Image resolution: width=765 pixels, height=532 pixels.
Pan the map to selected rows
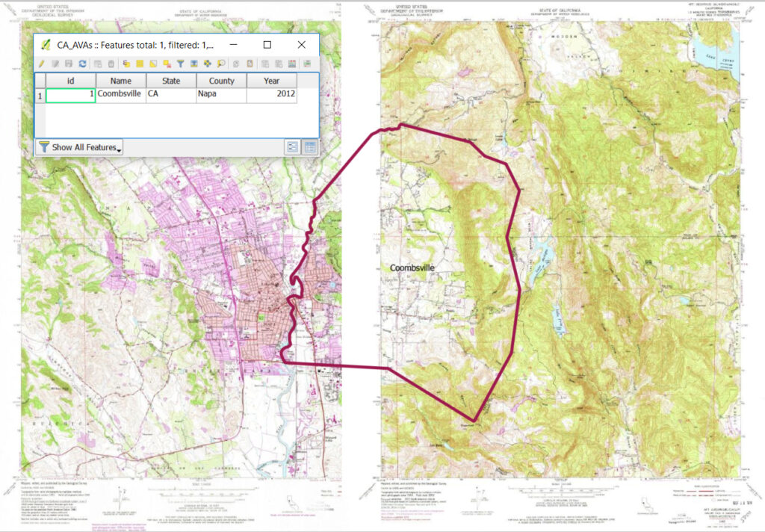(x=208, y=64)
